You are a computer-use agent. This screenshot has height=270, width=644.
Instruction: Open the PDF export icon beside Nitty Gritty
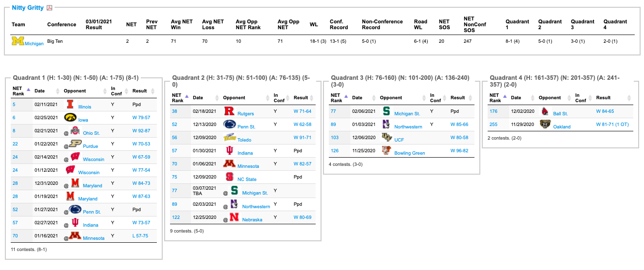(50, 8)
